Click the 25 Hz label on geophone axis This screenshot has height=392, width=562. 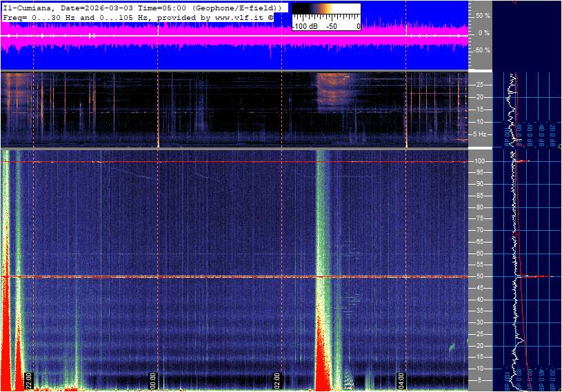pos(479,85)
